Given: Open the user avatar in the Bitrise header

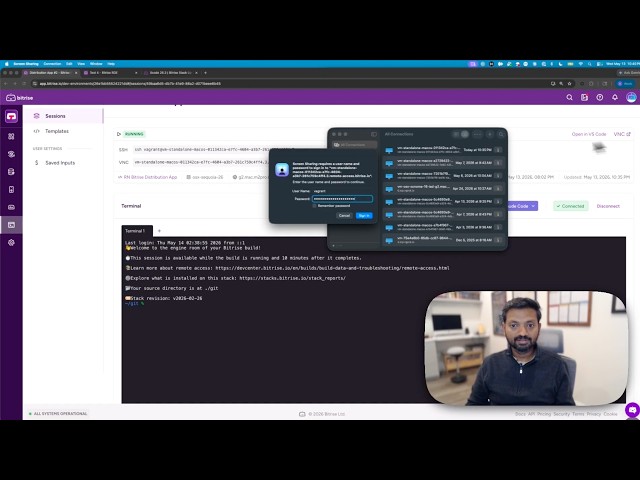Looking at the screenshot, I should pos(631,98).
